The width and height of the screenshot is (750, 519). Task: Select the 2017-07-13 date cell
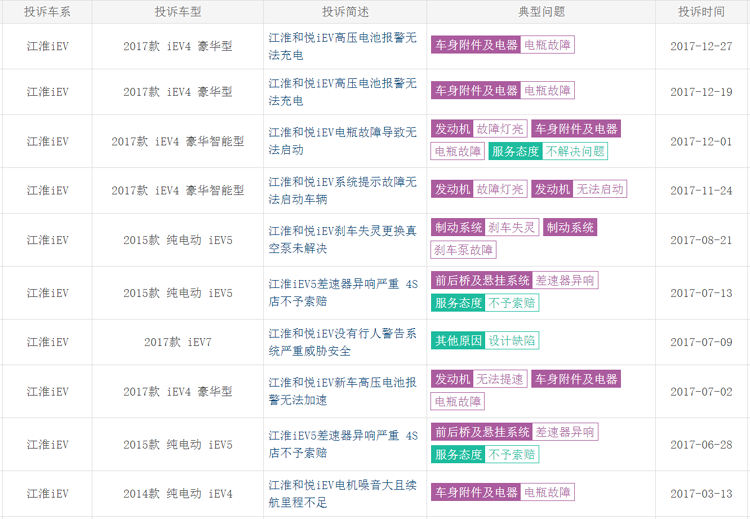[x=701, y=293]
